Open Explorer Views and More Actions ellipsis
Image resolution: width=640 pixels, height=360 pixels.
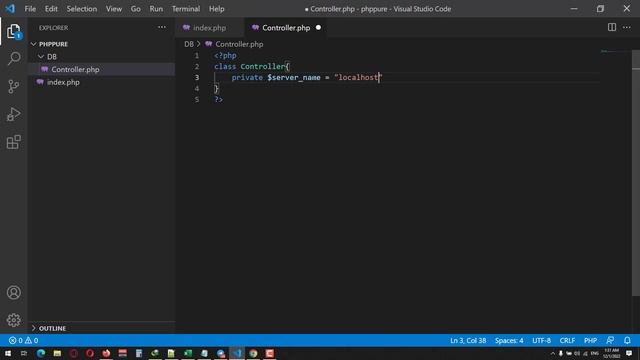[x=162, y=27]
